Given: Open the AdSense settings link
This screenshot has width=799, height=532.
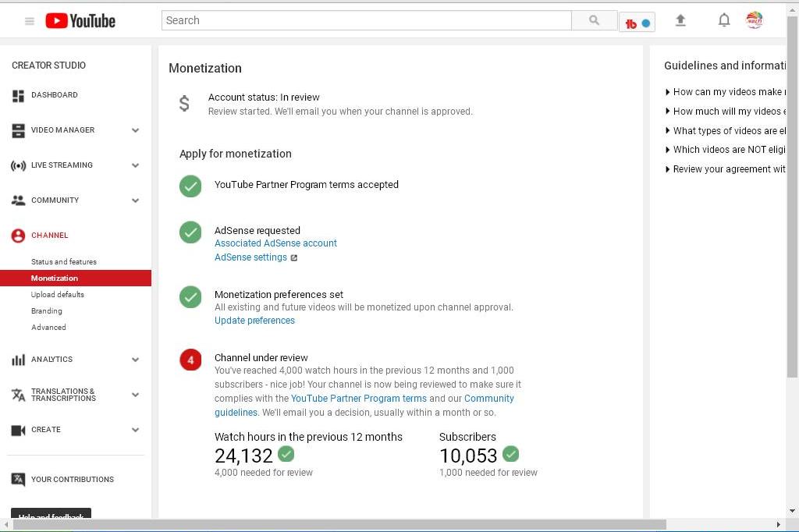Looking at the screenshot, I should tap(250, 257).
